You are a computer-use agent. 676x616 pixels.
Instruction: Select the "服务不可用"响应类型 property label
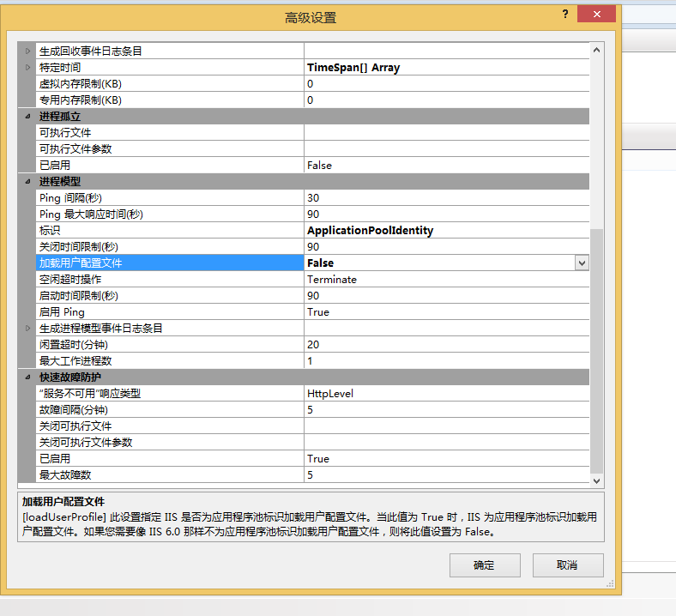90,394
